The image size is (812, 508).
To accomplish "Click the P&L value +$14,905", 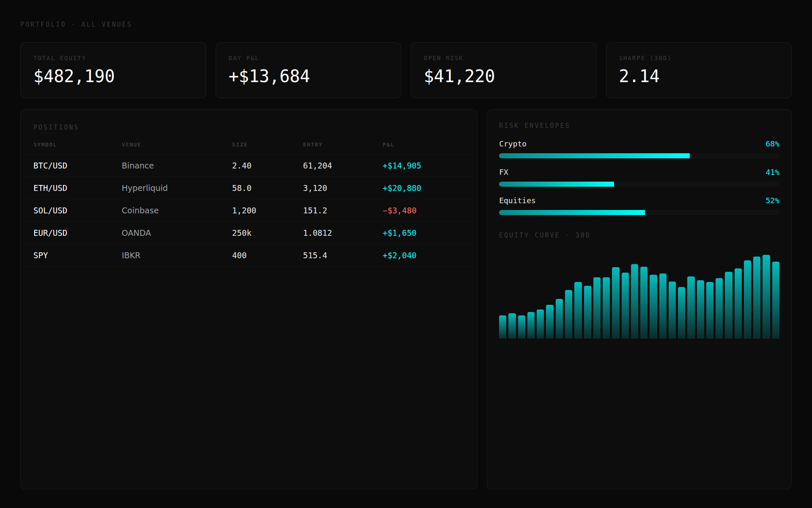I will pyautogui.click(x=402, y=166).
